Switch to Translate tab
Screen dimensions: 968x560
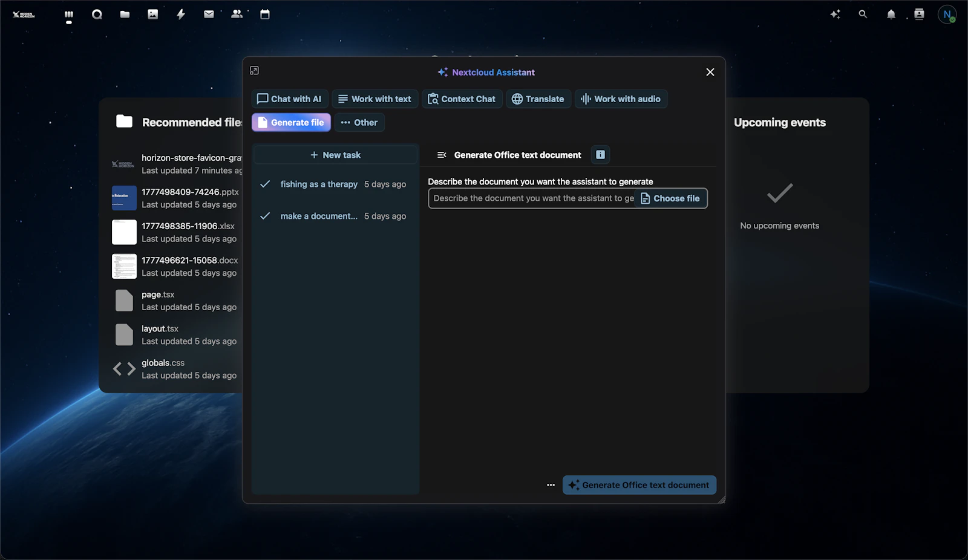point(538,99)
